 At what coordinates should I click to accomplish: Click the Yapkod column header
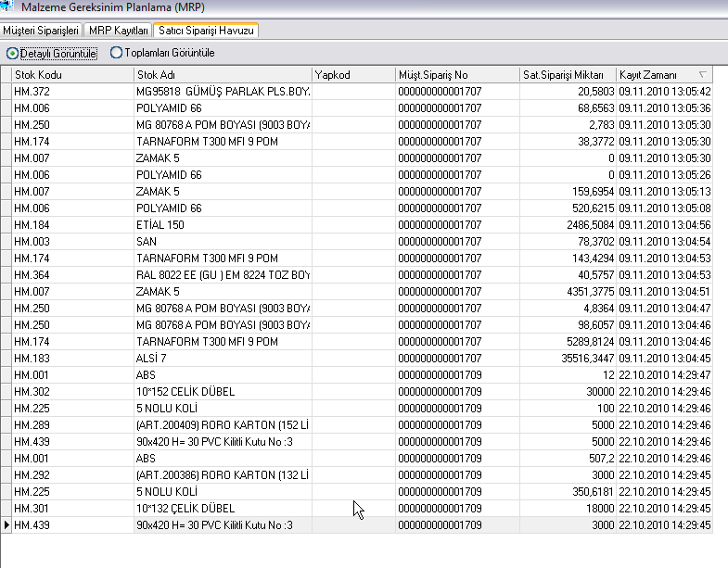click(352, 74)
